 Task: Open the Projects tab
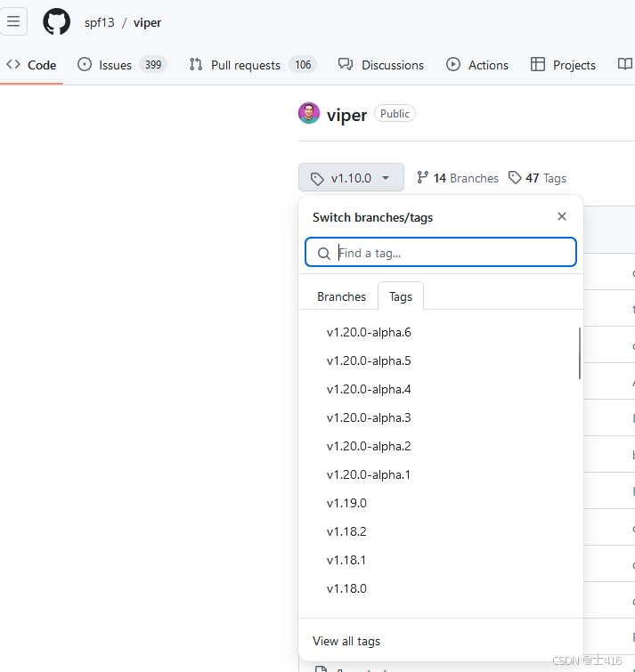pos(563,65)
